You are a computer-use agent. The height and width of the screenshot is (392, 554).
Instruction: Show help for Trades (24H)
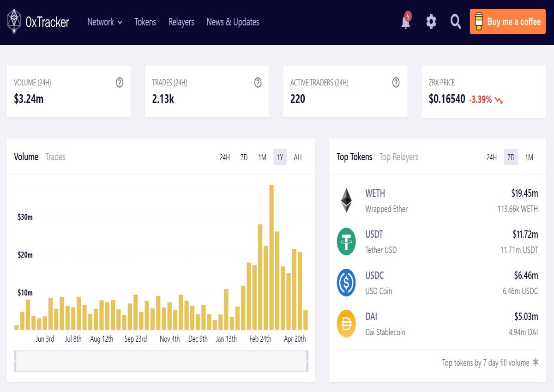pos(258,83)
